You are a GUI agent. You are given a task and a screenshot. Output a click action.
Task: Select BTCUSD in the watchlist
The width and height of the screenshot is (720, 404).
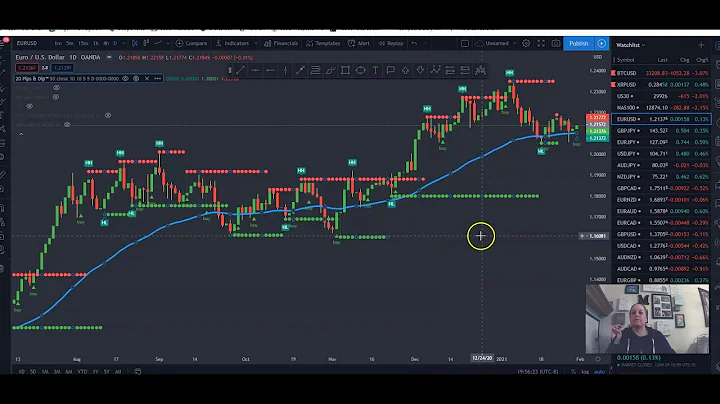pos(661,73)
